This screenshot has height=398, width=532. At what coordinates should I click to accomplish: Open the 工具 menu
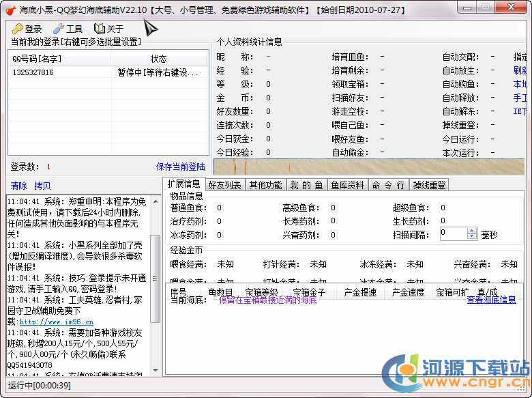tap(68, 29)
